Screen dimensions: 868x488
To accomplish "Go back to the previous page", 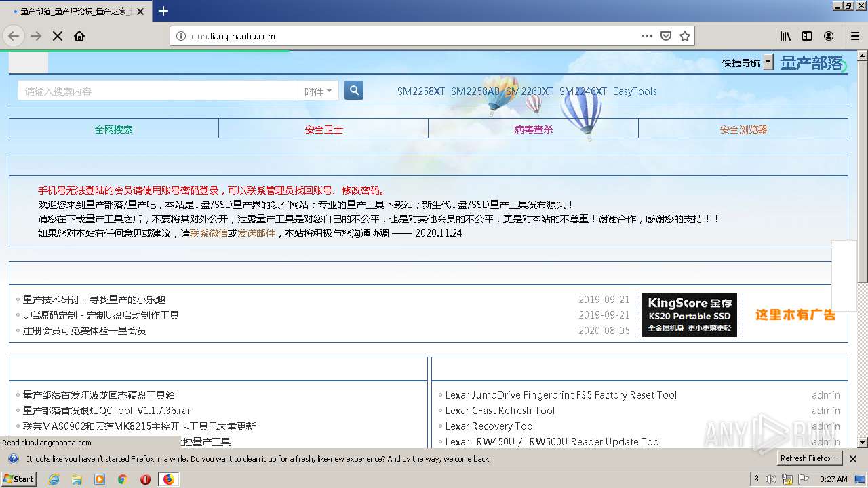I will [x=14, y=36].
